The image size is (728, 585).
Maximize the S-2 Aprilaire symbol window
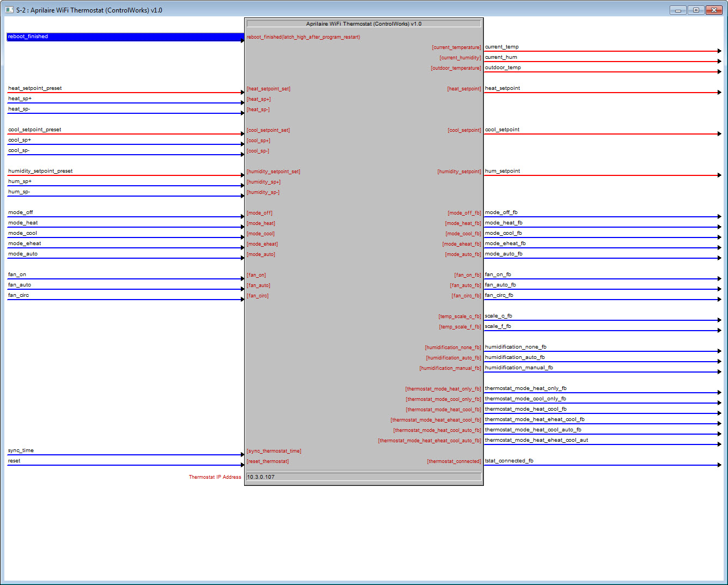[696, 10]
